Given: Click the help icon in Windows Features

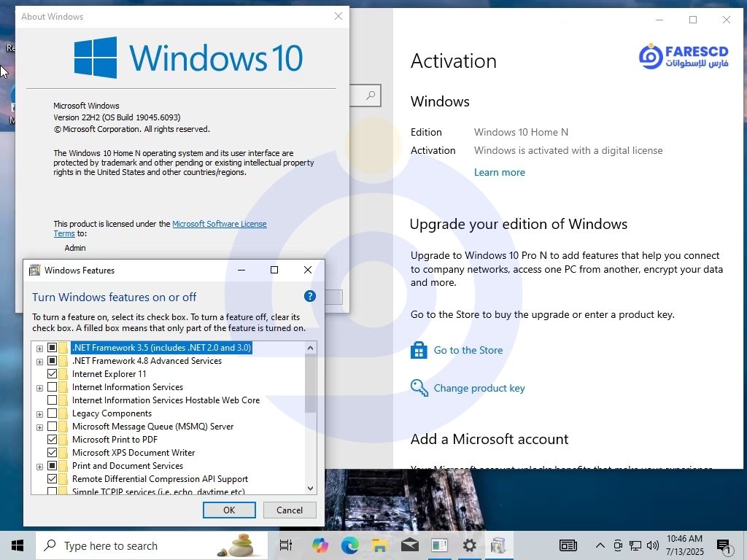Looking at the screenshot, I should click(x=309, y=296).
